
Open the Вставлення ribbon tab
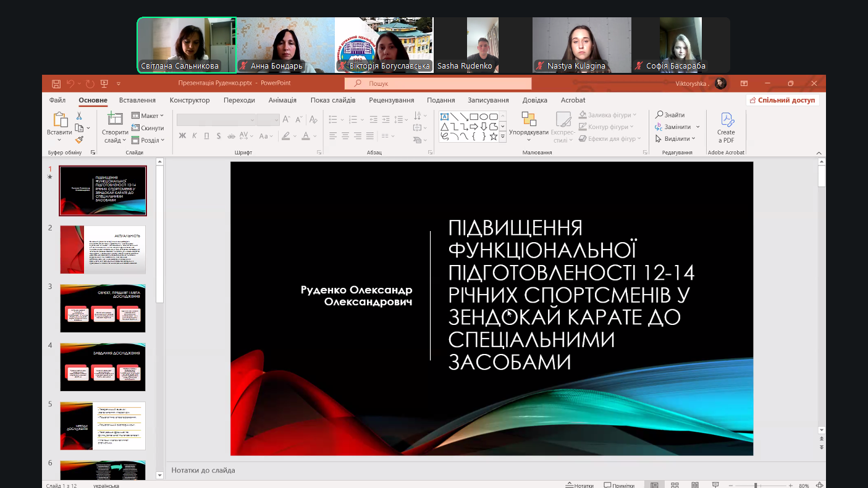[137, 100]
